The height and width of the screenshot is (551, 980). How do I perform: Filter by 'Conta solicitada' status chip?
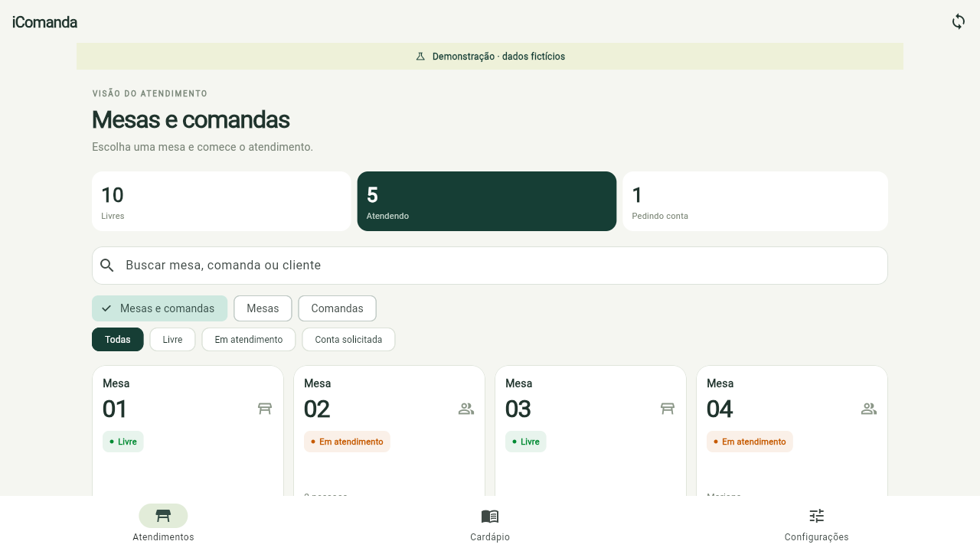pyautogui.click(x=348, y=340)
